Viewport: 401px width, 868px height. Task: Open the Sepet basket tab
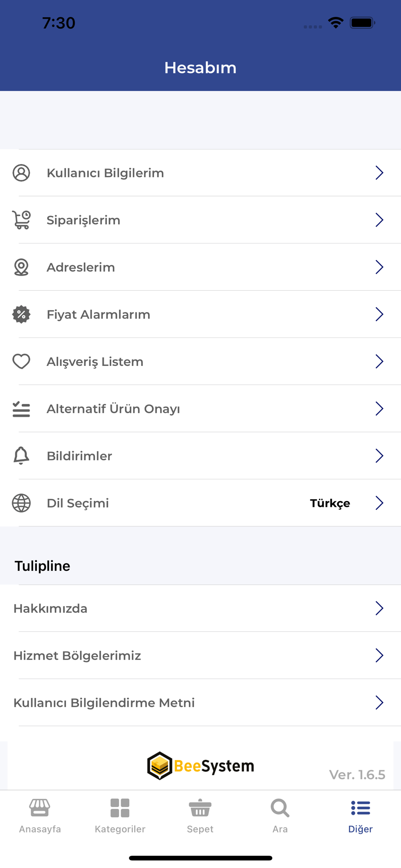pyautogui.click(x=200, y=816)
